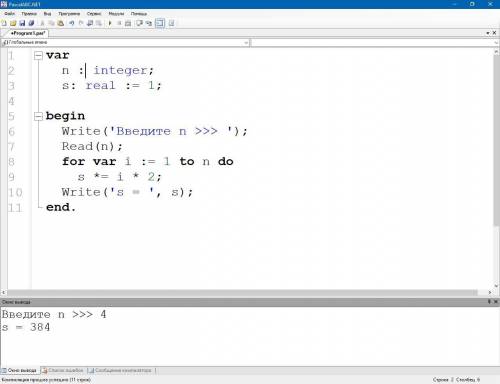Click the New file icon in toolbar
Image resolution: width=500 pixels, height=384 pixels.
coord(4,23)
